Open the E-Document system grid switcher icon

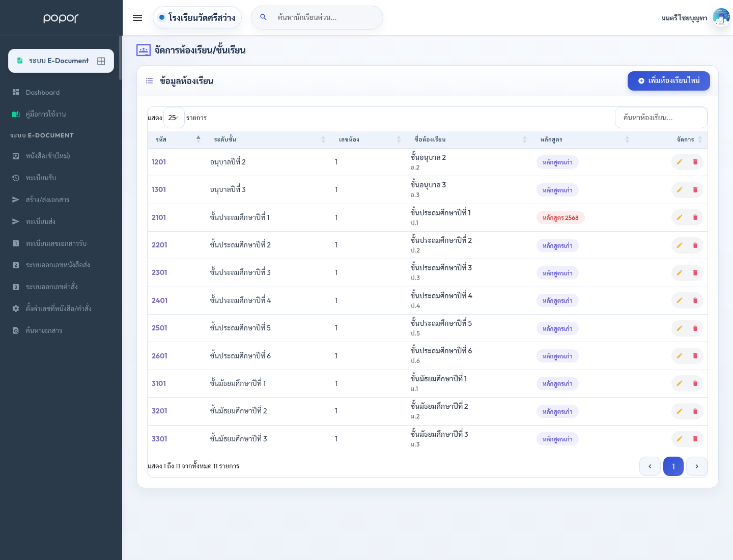[101, 61]
